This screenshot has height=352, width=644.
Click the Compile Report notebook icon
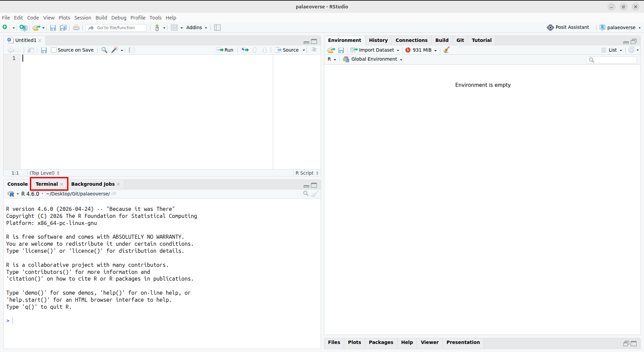(131, 50)
